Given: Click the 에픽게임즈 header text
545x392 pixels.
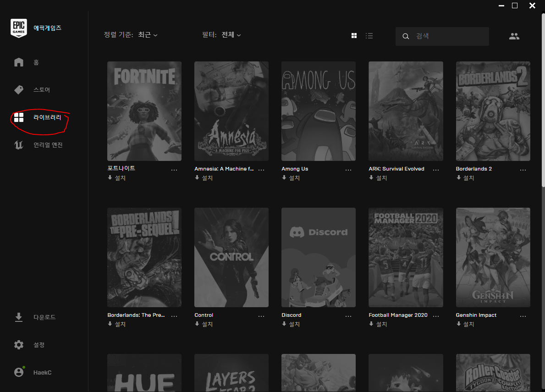Looking at the screenshot, I should pyautogui.click(x=47, y=28).
